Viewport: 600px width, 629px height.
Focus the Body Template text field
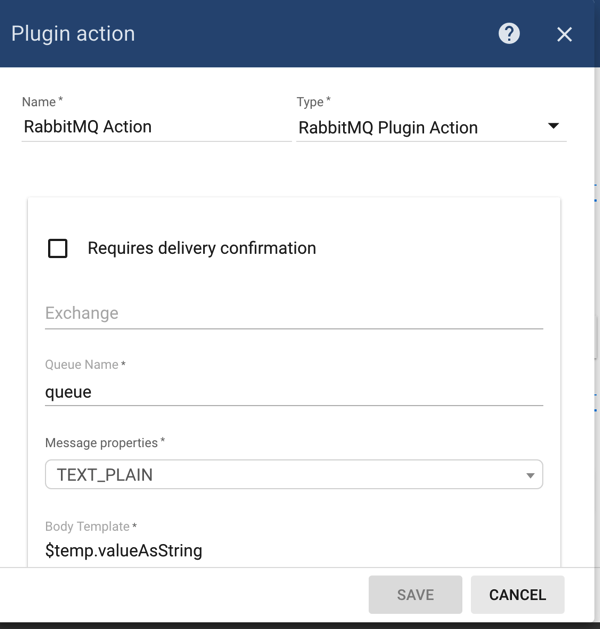point(293,550)
